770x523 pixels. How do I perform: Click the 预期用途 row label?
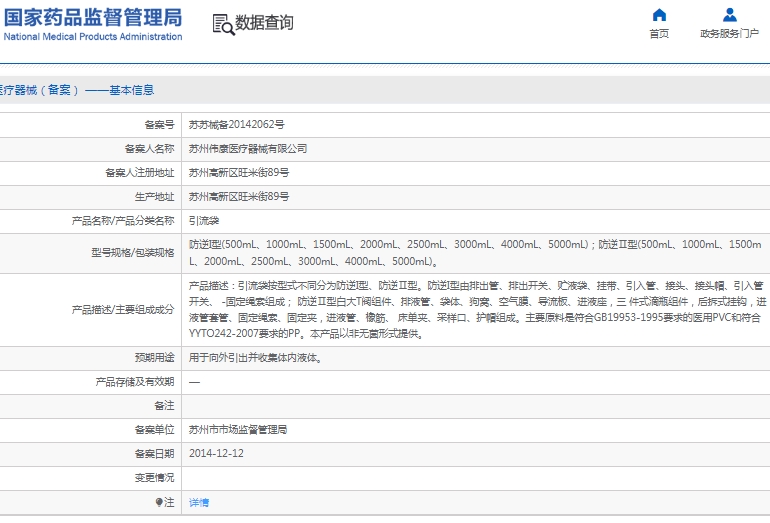coord(155,358)
